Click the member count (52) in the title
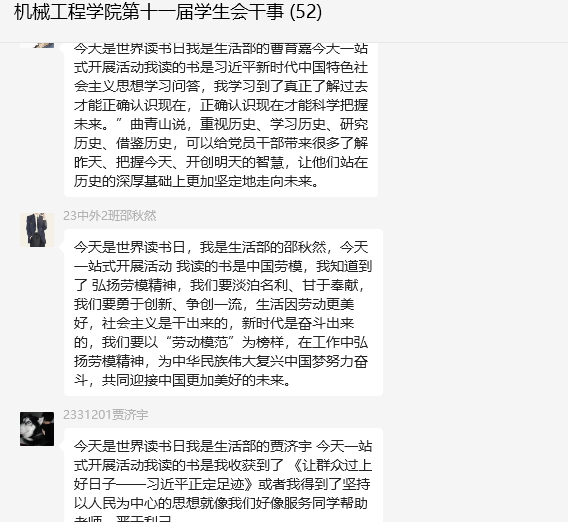Image resolution: width=568 pixels, height=522 pixels. (x=306, y=12)
